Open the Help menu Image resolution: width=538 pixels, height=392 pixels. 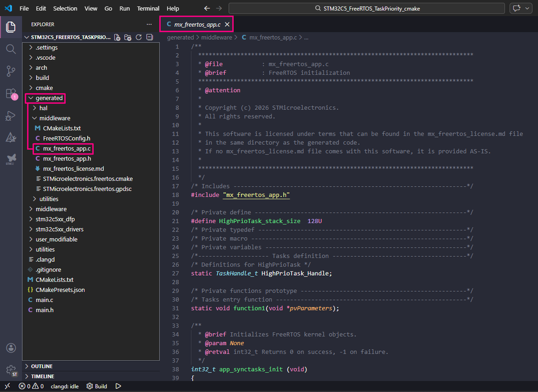[172, 8]
